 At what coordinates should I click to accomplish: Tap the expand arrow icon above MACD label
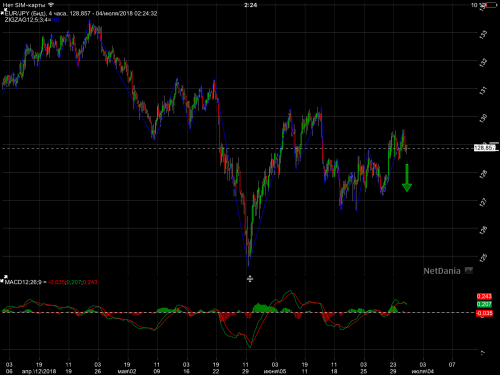tap(5, 277)
